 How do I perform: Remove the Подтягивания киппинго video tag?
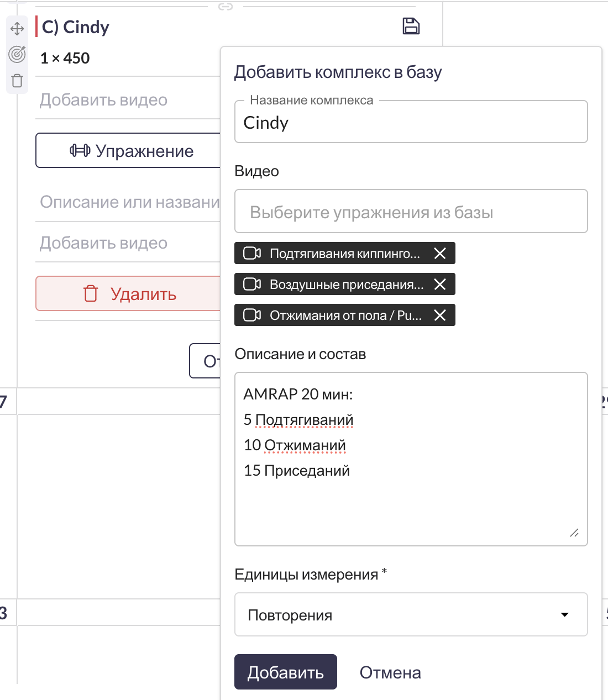pos(440,254)
